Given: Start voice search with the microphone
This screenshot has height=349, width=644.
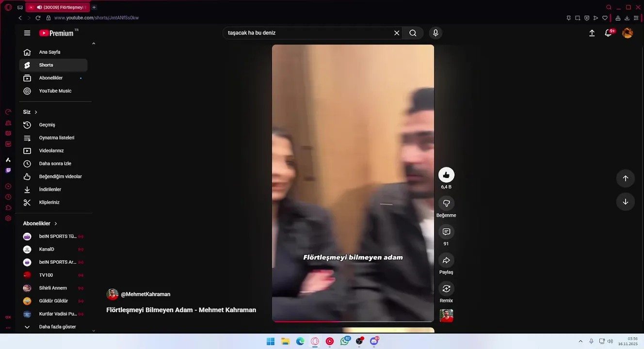Looking at the screenshot, I should click(435, 33).
